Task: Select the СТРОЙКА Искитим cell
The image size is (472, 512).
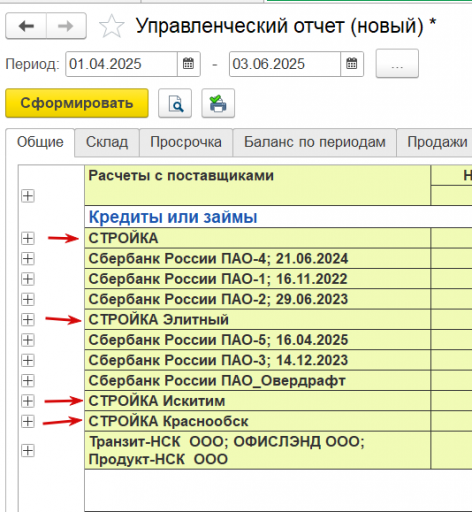Action: pyautogui.click(x=257, y=401)
